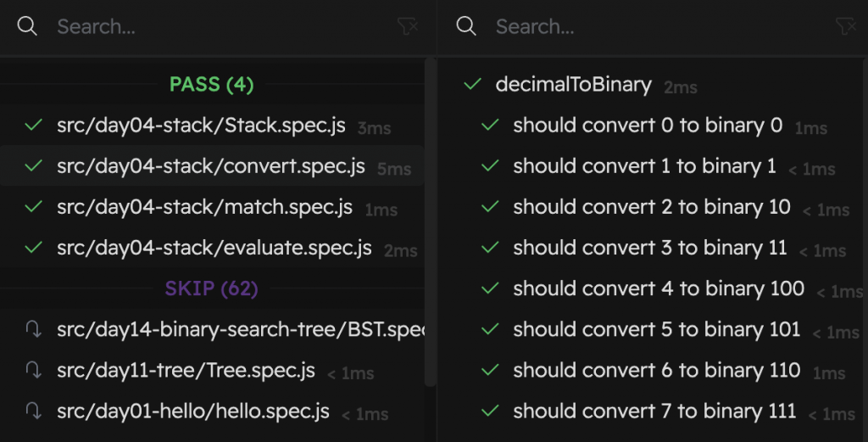868x442 pixels.
Task: Collapse the decimalToBinary test suite
Action: point(573,85)
